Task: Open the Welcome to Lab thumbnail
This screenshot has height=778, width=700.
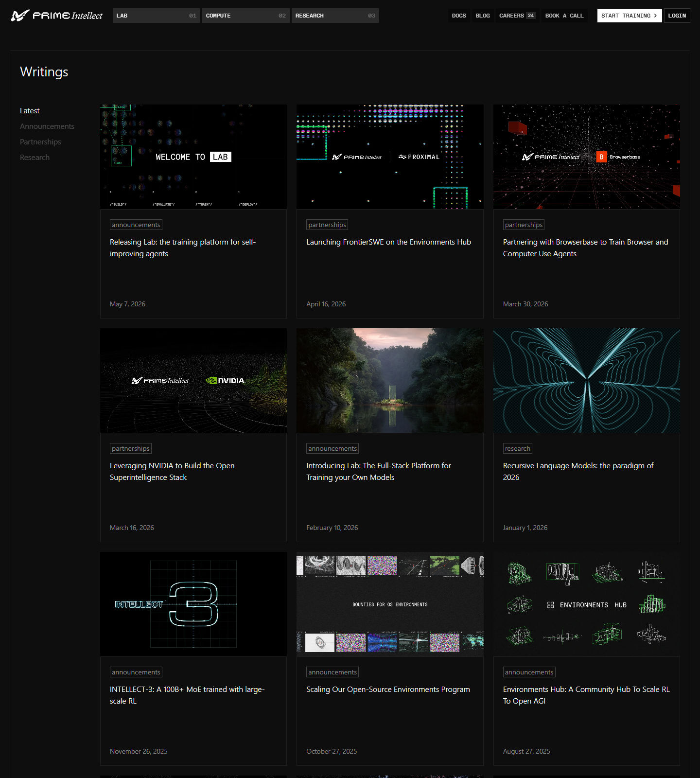Action: 193,157
